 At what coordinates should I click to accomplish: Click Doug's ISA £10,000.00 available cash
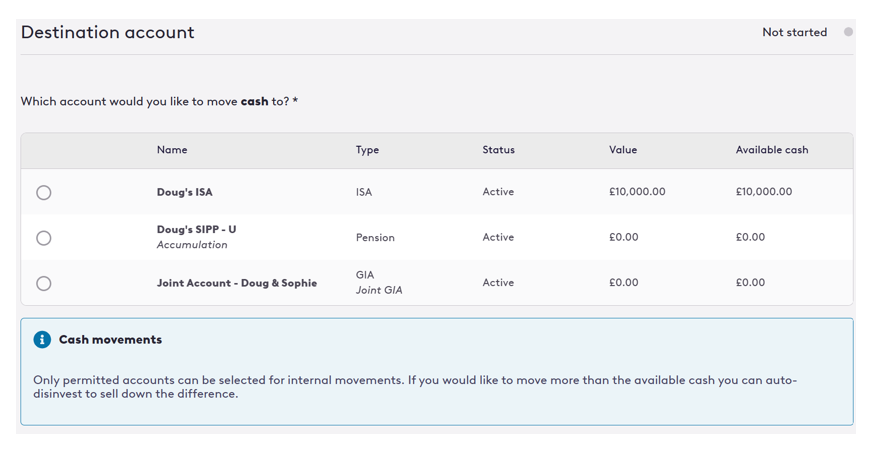[764, 192]
